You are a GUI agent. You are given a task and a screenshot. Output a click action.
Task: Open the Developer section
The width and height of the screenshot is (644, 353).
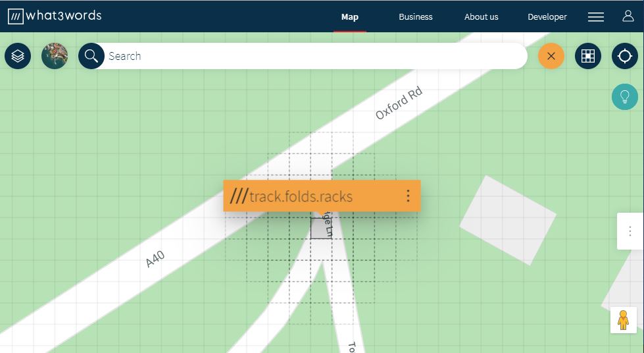pos(547,17)
